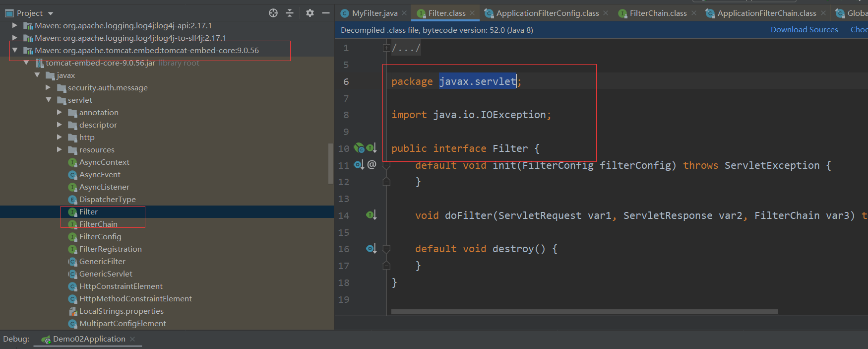Select the LocalStrings.properties file icon
Viewport: 868px width, 349px height.
tap(72, 311)
